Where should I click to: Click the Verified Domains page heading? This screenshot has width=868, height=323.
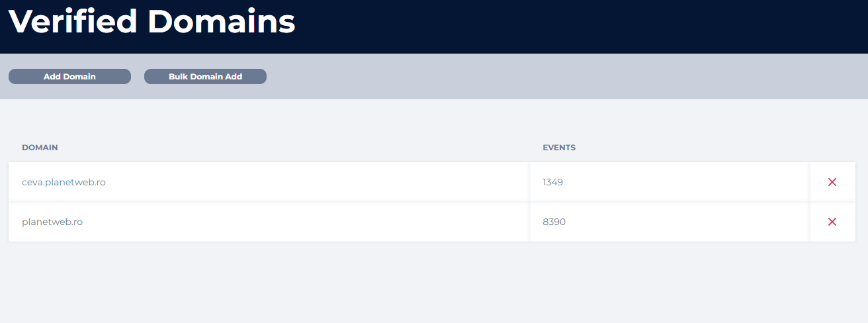pos(152,22)
